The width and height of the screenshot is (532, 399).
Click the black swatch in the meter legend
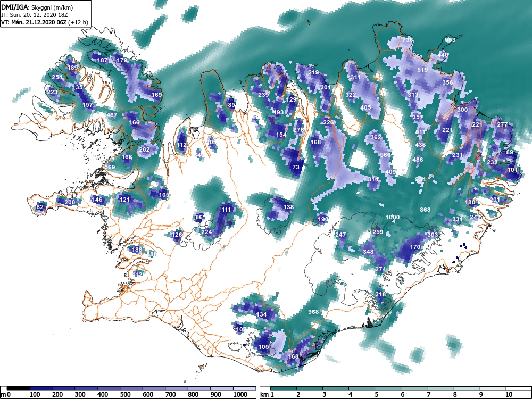pyautogui.click(x=18, y=388)
